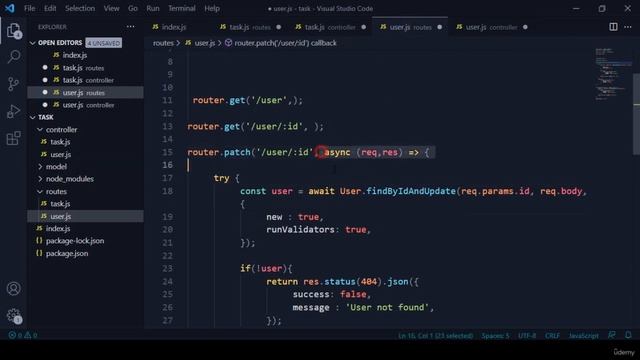Click JavaScript language mode status entry
640x360 pixels.
click(x=584, y=336)
